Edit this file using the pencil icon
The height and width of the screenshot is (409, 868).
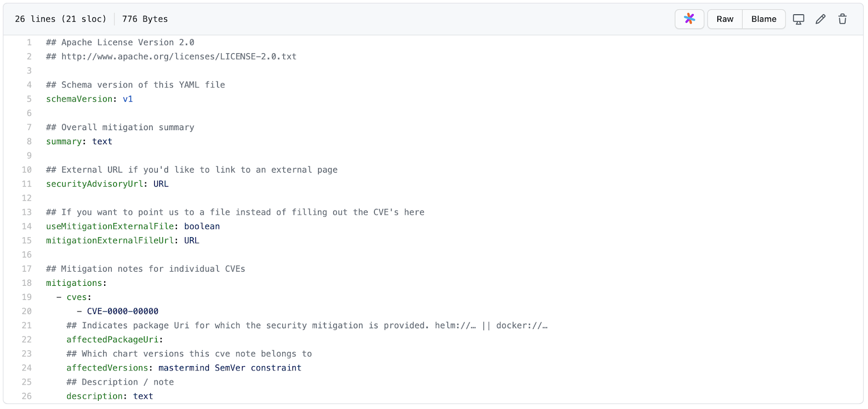pos(820,18)
